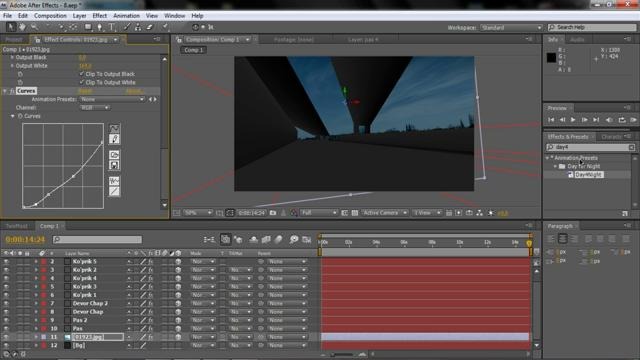Toggle Draft 3D icon in timeline
Viewport: 640px width, 360px height.
point(238,240)
